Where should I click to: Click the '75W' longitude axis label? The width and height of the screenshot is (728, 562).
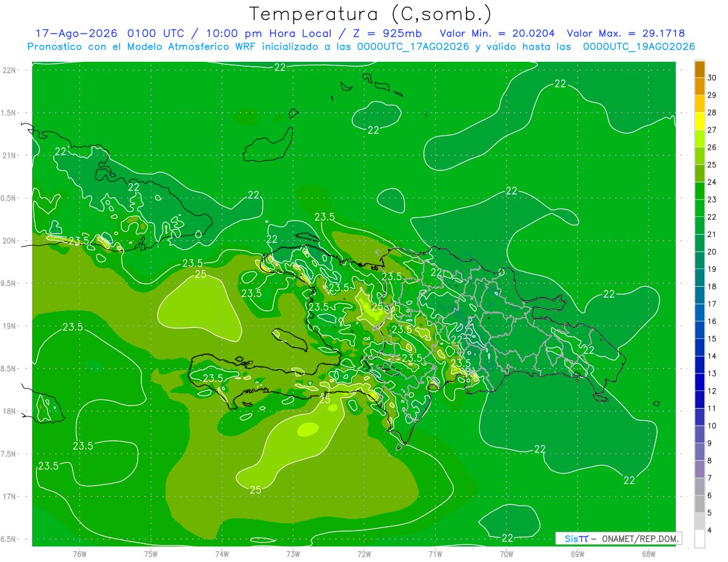[x=151, y=554]
